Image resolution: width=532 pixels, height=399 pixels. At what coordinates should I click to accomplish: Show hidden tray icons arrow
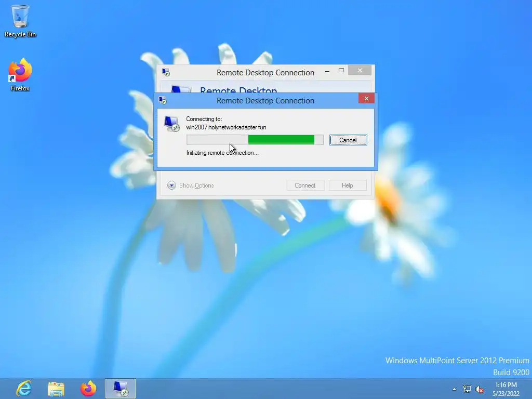pos(454,389)
